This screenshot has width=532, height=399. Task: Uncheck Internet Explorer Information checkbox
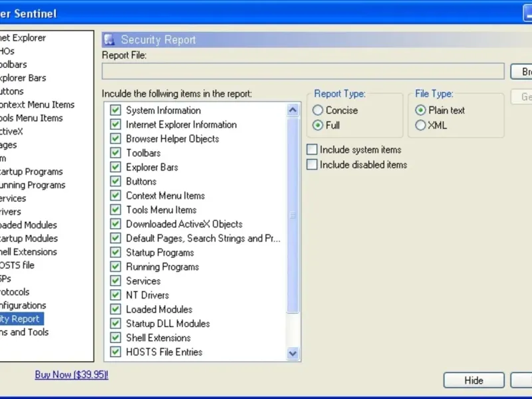[115, 124]
